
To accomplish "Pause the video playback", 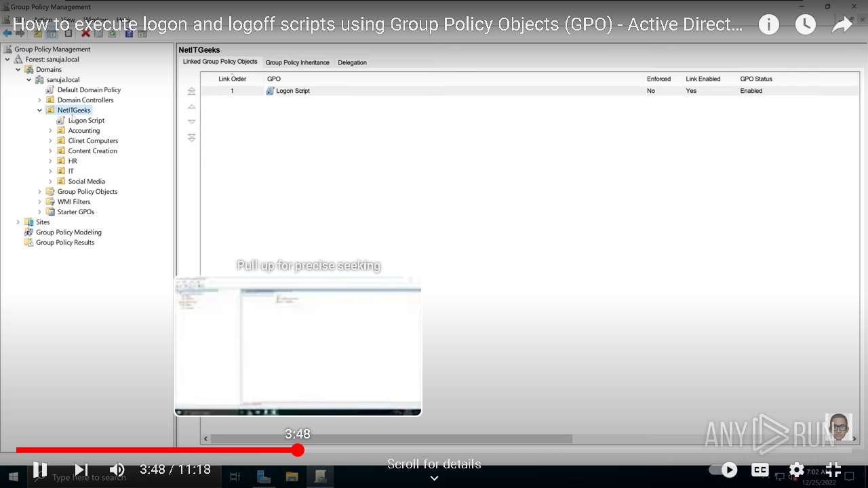I will (x=40, y=469).
